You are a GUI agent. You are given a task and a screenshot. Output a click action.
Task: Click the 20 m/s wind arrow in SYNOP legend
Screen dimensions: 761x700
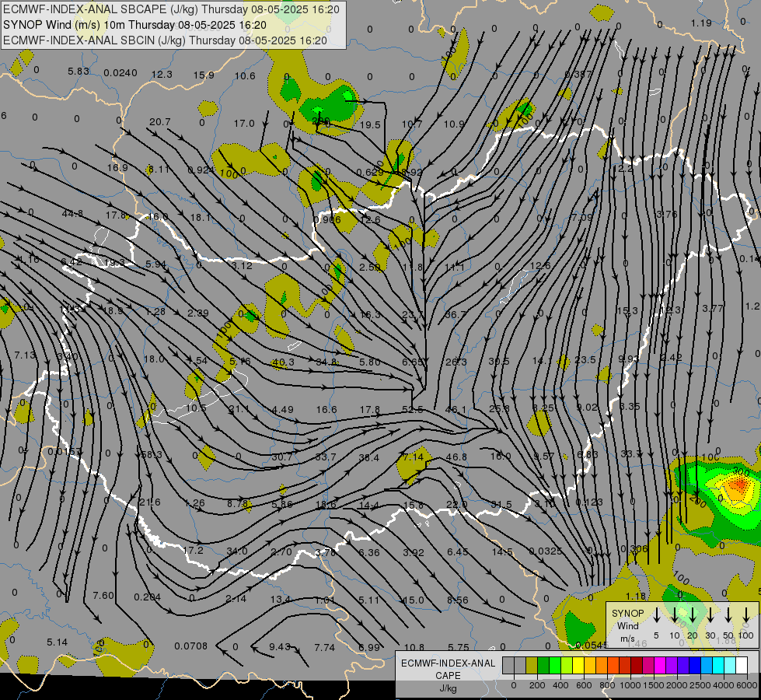click(x=693, y=615)
